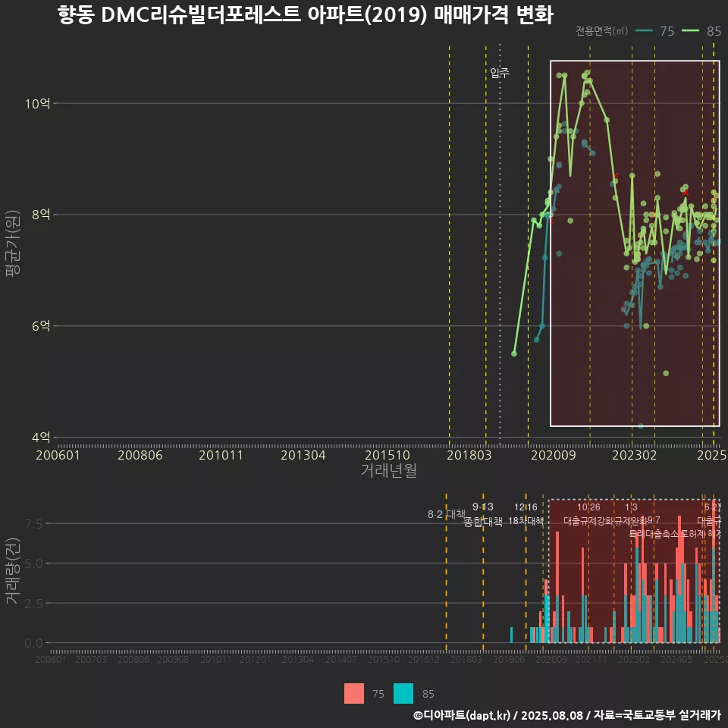This screenshot has height=728, width=728.
Task: Click 202405 on the volume chart x-axis
Action: coord(676,659)
